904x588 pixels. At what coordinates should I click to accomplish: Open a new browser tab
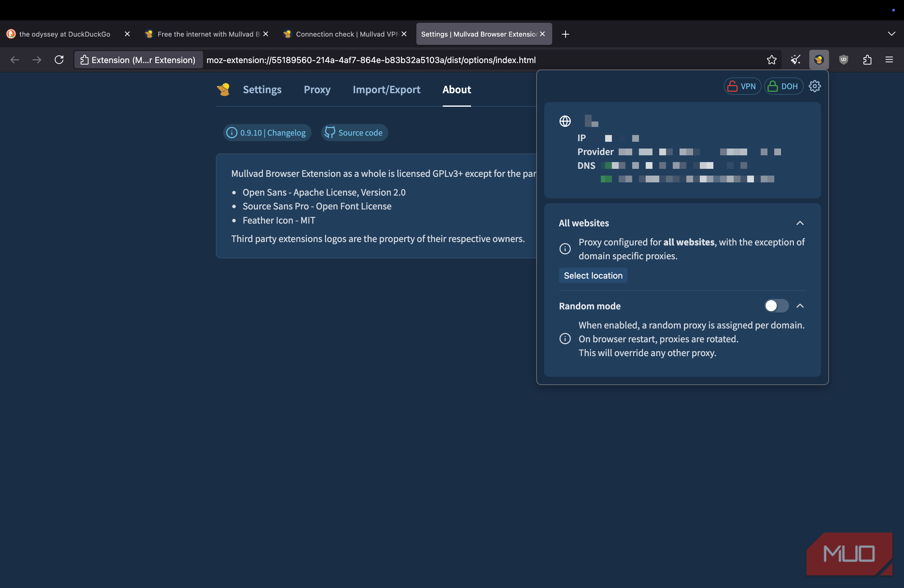(565, 34)
